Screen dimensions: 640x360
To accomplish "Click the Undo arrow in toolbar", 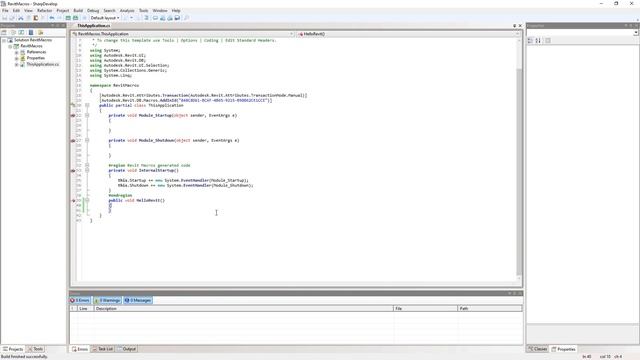I will point(52,18).
